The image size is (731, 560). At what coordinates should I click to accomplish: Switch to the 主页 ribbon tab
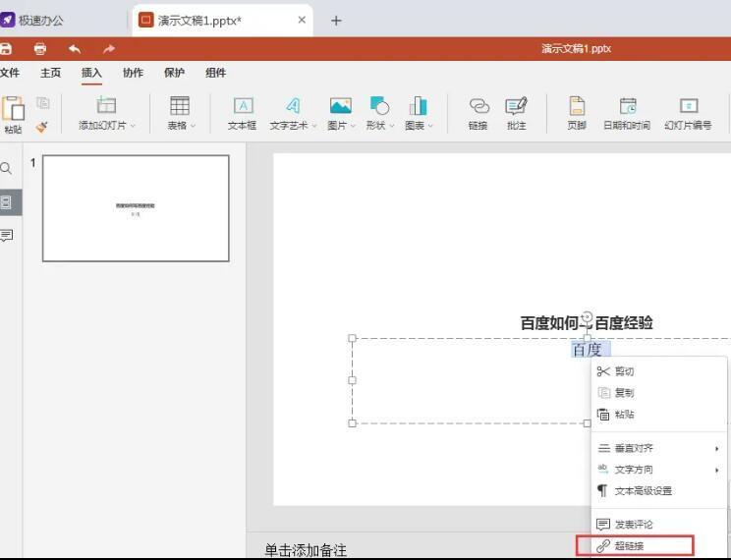pos(50,73)
